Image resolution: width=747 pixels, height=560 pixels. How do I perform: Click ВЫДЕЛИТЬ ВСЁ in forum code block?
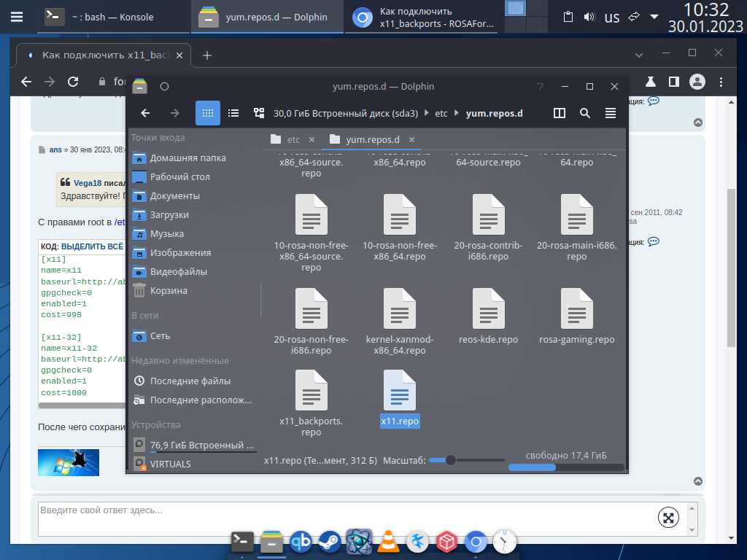[x=93, y=246]
